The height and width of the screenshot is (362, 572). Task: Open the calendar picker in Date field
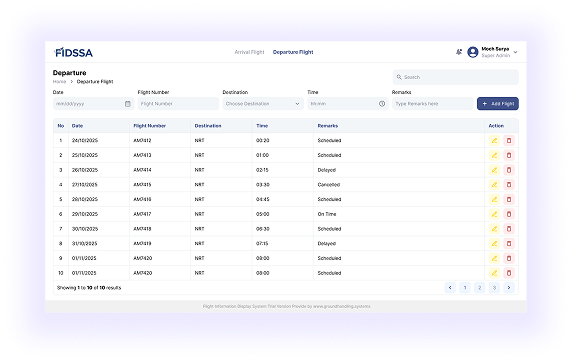click(x=128, y=104)
